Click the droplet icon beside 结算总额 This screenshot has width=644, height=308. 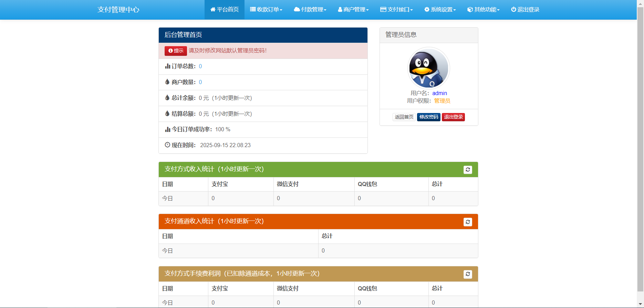pos(167,114)
